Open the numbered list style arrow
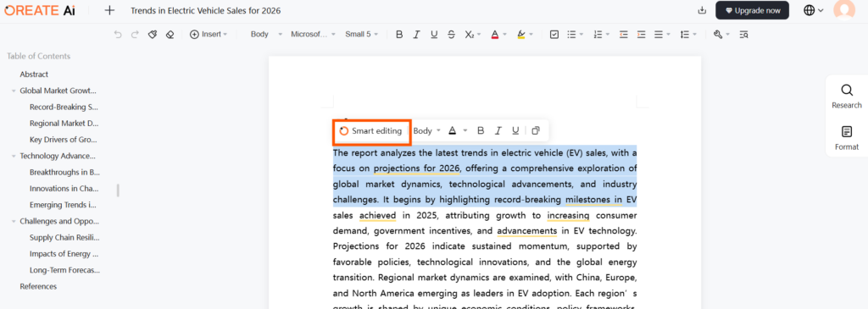The height and width of the screenshot is (309, 868). pyautogui.click(x=608, y=34)
